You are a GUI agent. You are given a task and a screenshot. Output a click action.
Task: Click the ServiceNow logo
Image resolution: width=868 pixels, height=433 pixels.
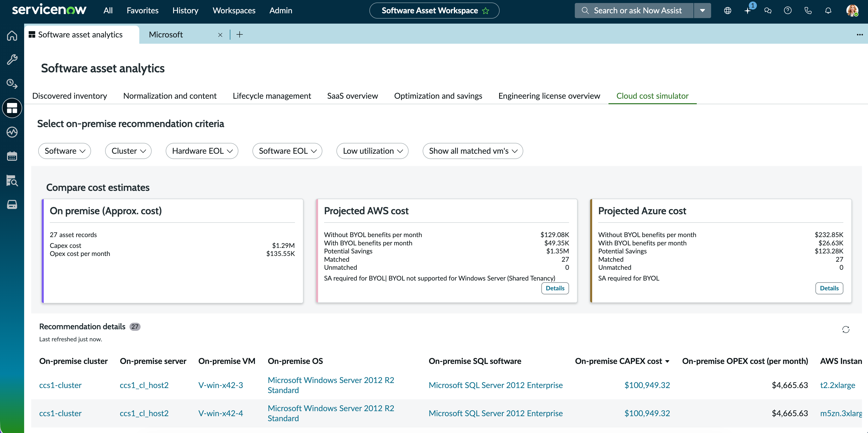coord(49,10)
